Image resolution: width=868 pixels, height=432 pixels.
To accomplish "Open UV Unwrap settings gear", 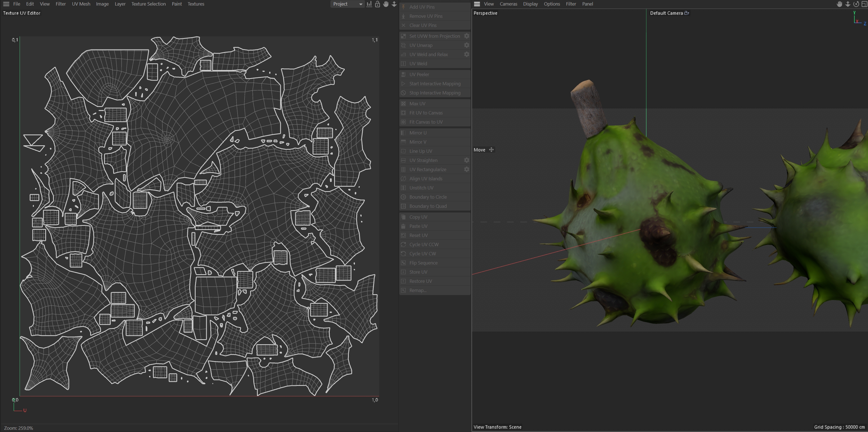I will (x=467, y=45).
